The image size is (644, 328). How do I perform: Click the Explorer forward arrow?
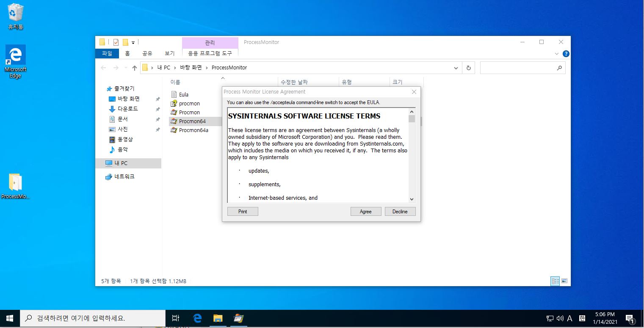pos(116,68)
